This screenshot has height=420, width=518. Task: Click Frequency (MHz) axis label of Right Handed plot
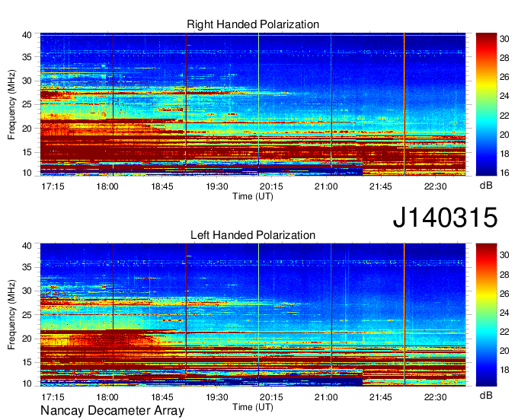(x=11, y=104)
